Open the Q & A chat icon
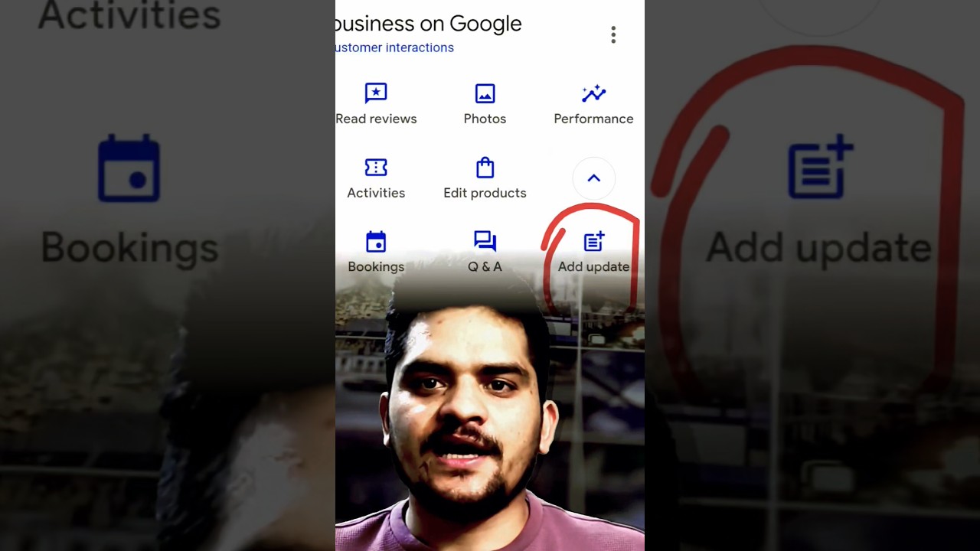Viewport: 980px width, 551px height. (x=485, y=242)
